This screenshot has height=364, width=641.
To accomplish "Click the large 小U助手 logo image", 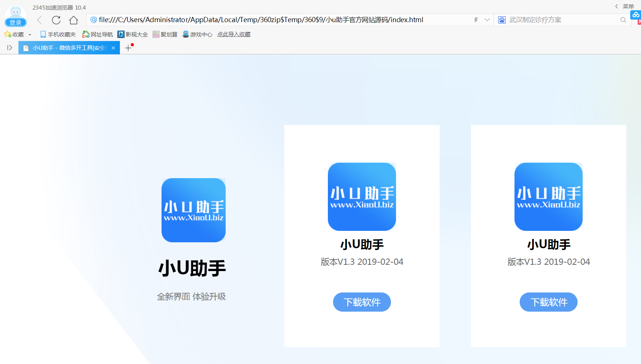I will pyautogui.click(x=193, y=210).
